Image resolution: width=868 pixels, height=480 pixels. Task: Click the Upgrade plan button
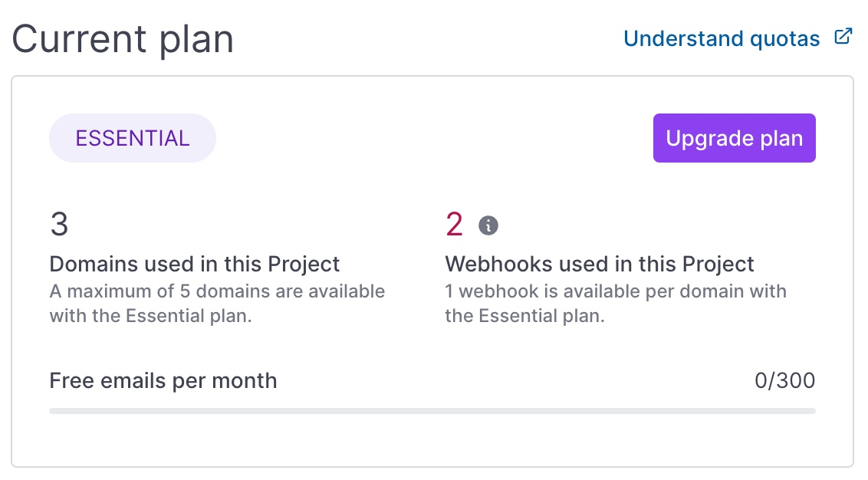(x=734, y=138)
